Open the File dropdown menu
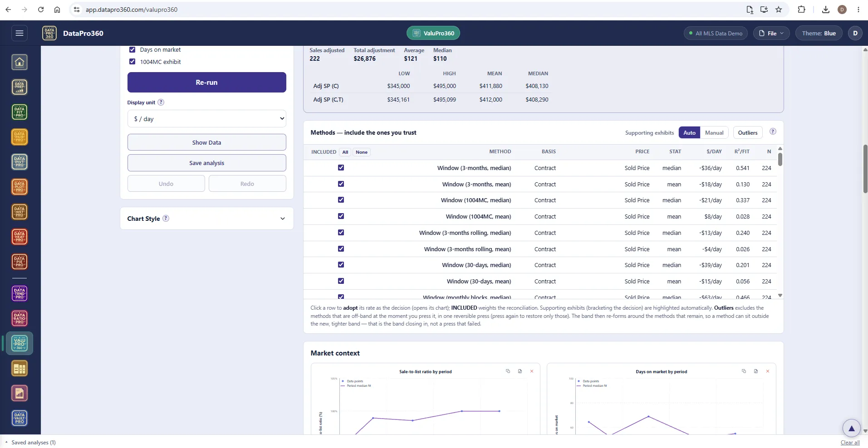The width and height of the screenshot is (868, 448). coord(771,33)
